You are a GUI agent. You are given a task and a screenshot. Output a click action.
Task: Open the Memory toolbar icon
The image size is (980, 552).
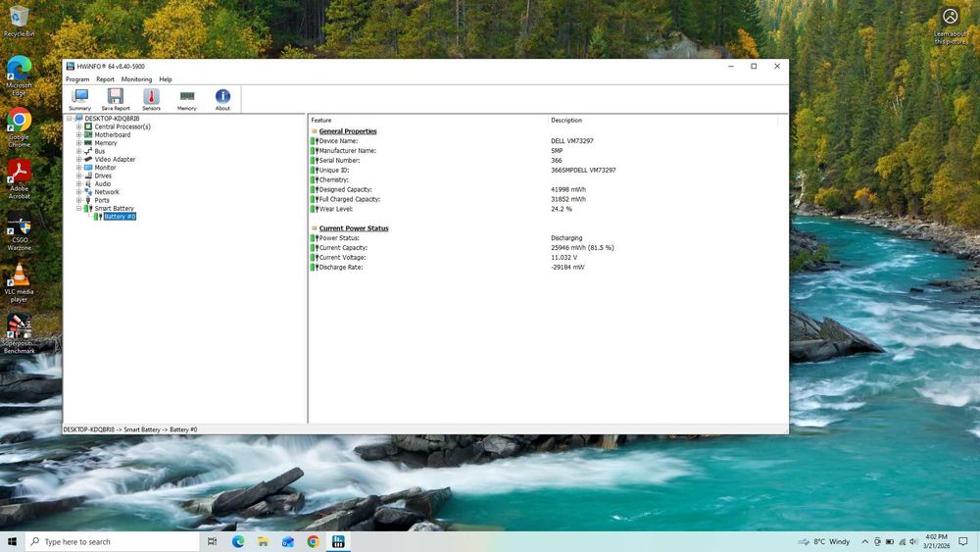click(187, 99)
